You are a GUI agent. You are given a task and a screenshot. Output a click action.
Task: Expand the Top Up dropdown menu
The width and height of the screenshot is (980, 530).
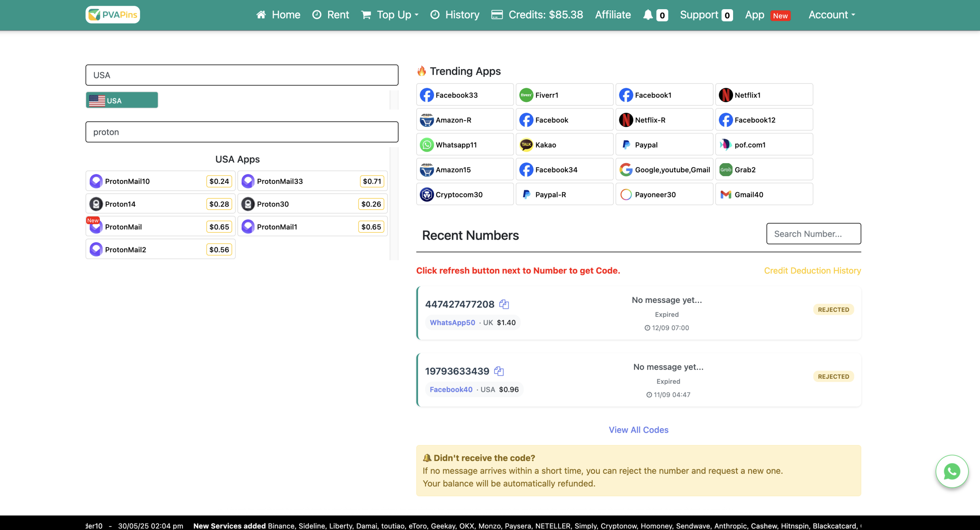coord(390,15)
